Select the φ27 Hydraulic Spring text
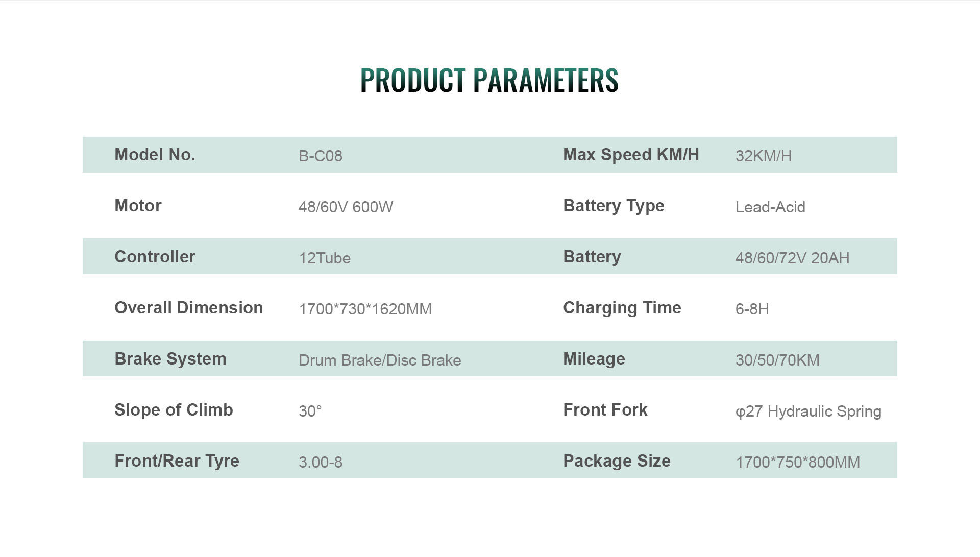980x557 pixels. (x=808, y=411)
